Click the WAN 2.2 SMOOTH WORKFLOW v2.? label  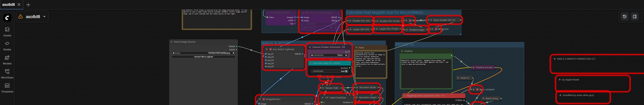click(576, 59)
